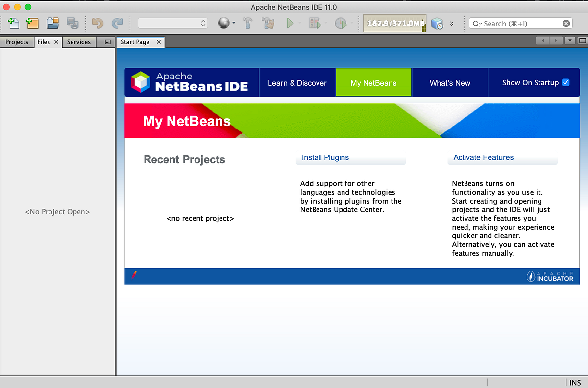Create a new project
588x388 pixels.
32,23
